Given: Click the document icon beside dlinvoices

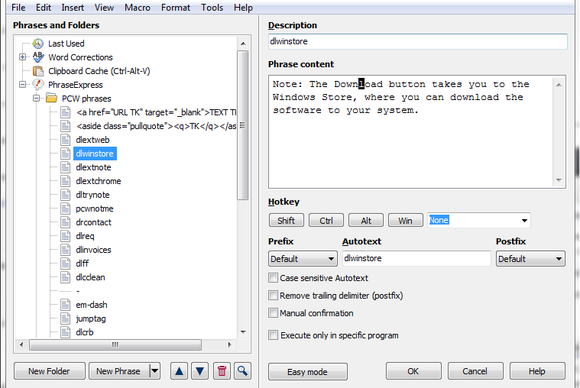Looking at the screenshot, I should point(65,250).
